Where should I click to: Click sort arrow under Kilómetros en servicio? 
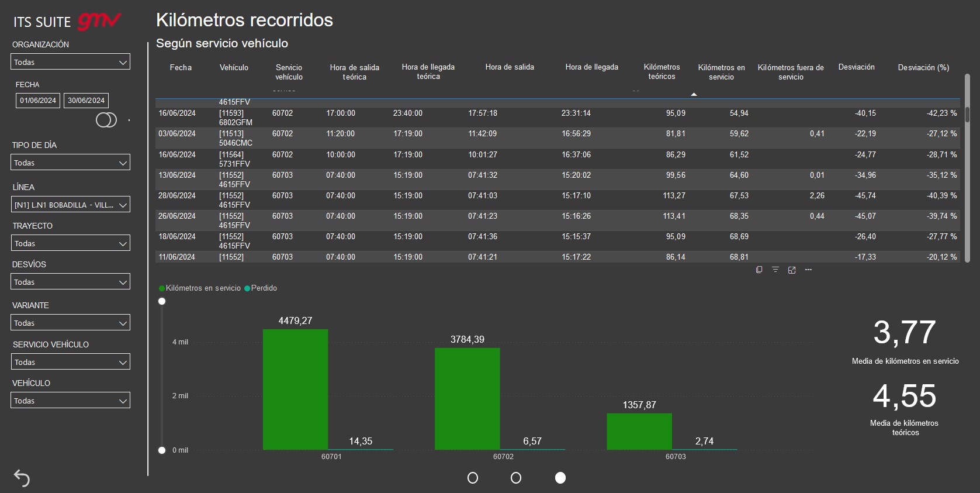pos(694,94)
